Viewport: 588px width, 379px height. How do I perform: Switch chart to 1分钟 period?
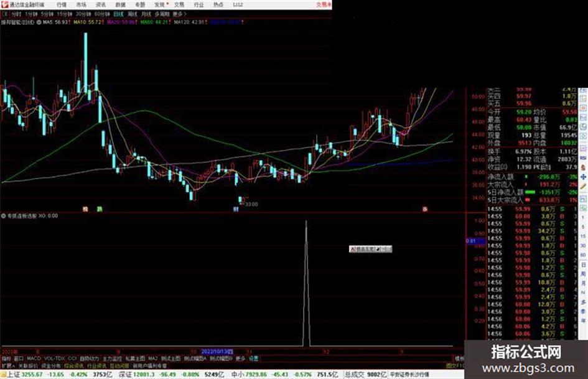pos(32,14)
